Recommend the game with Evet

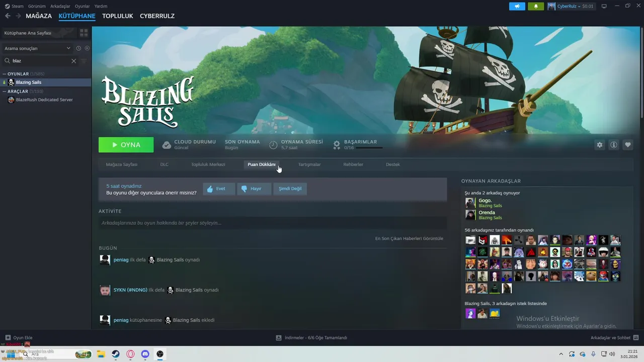point(219,189)
